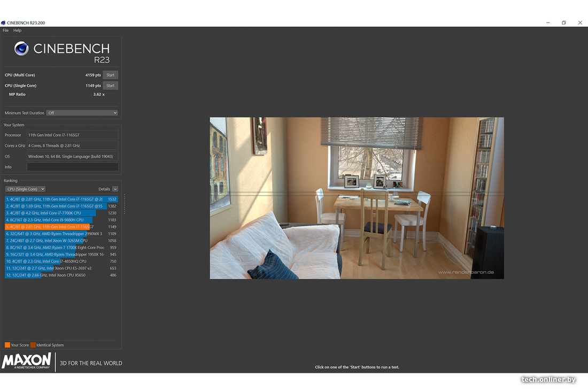This screenshot has height=392, width=588.
Task: Select ranking row Xeon E5-2697 v2
Action: pos(61,268)
